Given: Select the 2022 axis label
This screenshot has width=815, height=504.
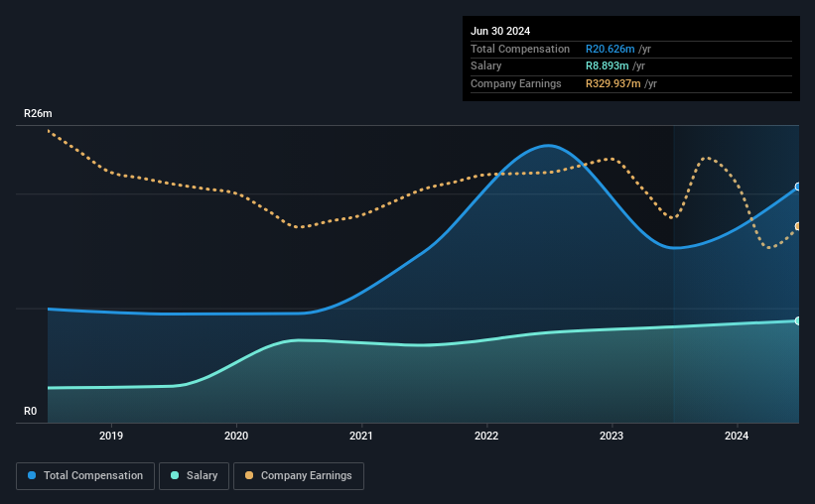Looking at the screenshot, I should (486, 436).
